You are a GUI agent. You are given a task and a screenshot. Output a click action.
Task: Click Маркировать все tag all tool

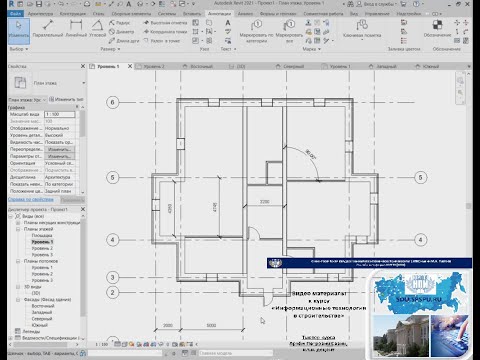coord(289,31)
